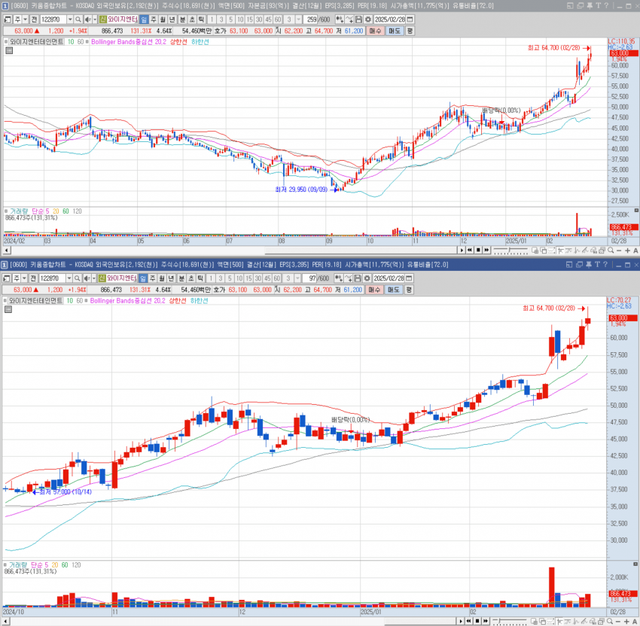Click the save icon in top chart toolbar

[358, 19]
